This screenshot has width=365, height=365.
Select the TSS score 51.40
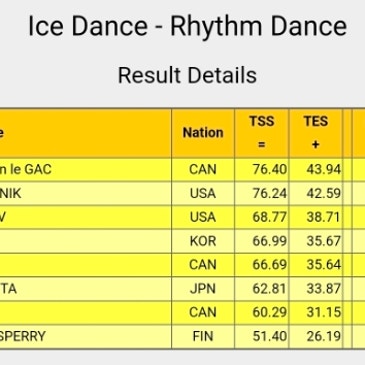pyautogui.click(x=269, y=336)
